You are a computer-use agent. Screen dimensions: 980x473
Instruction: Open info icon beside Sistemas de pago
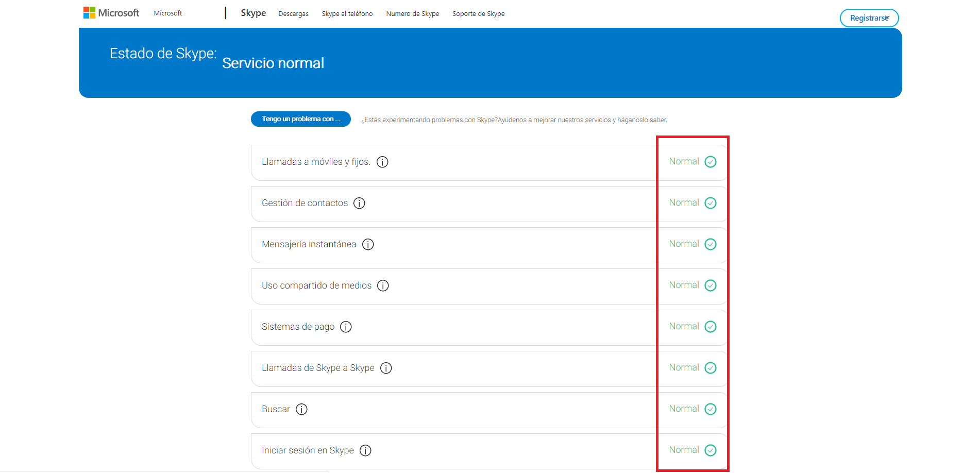(x=346, y=327)
